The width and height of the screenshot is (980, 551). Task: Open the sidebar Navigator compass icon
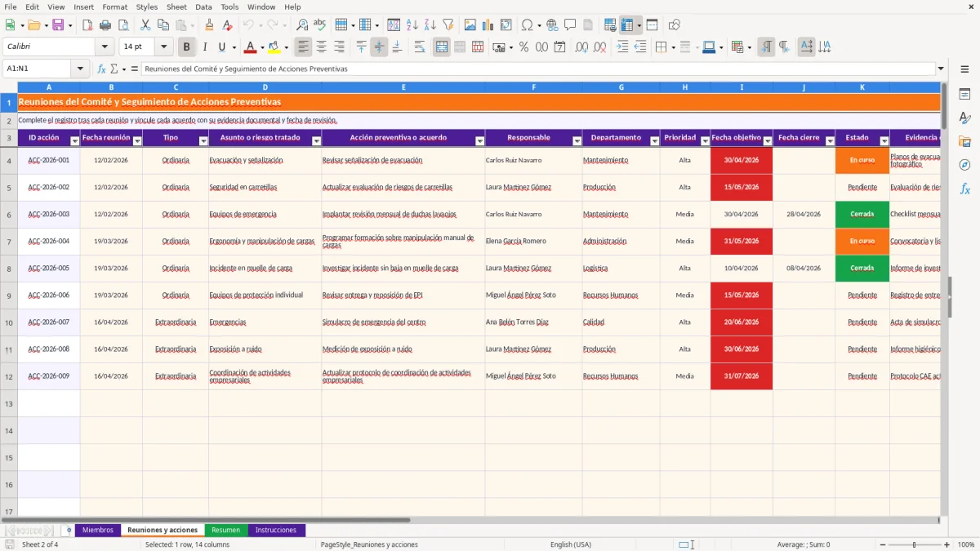point(964,165)
